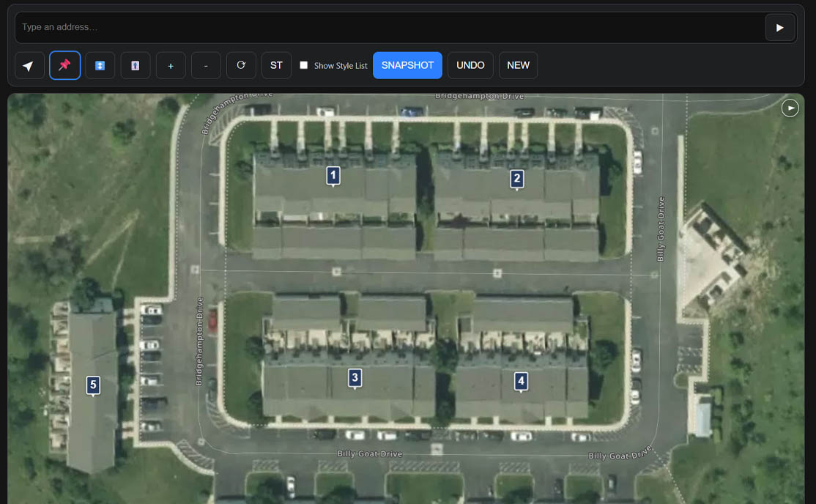
Task: Select map marker number 1
Action: click(x=333, y=176)
